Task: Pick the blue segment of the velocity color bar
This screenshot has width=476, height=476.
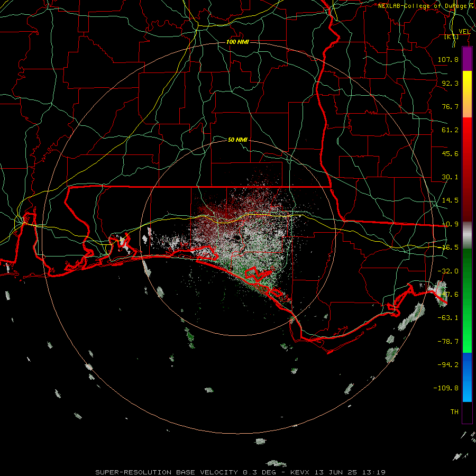Action: (467, 377)
